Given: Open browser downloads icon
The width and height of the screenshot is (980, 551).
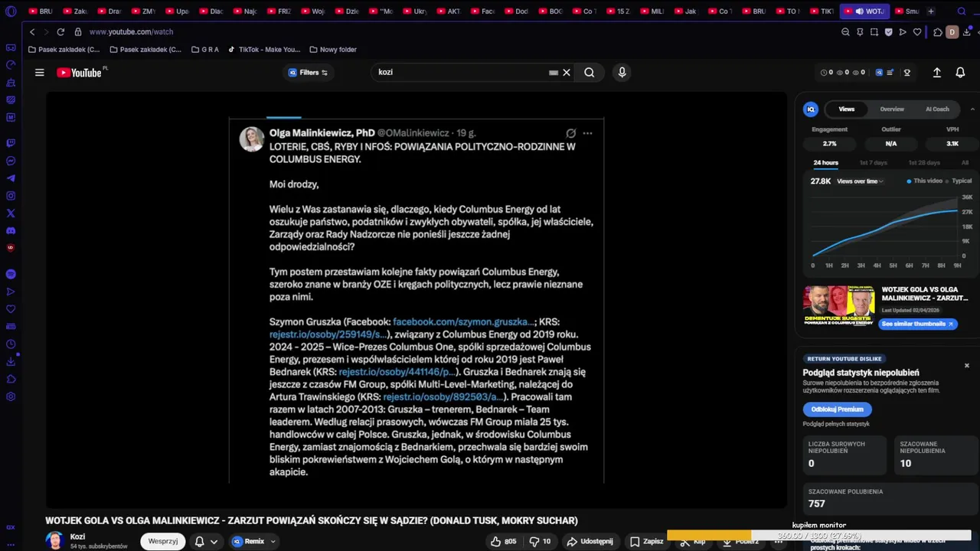Looking at the screenshot, I should coord(968,32).
